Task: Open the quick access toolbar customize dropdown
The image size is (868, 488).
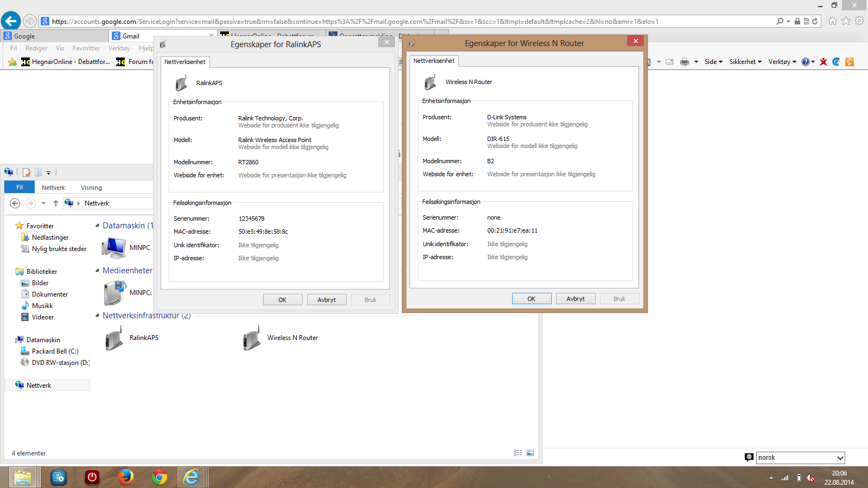Action: [x=48, y=172]
